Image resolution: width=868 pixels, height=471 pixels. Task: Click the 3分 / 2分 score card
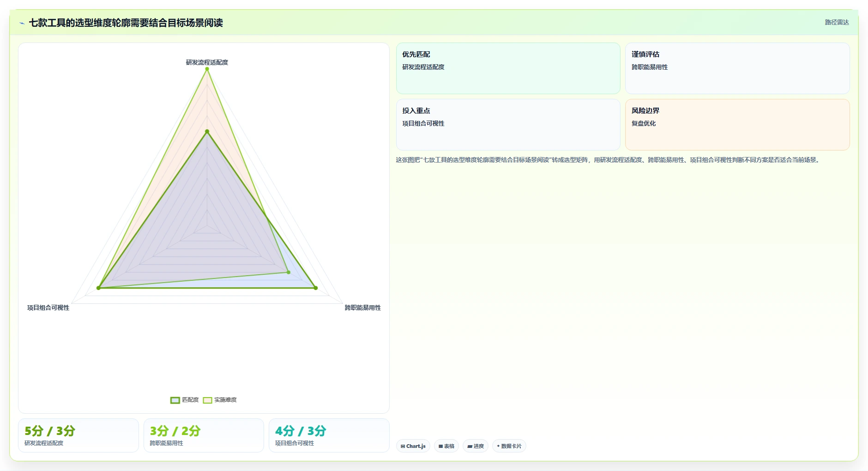tap(204, 435)
